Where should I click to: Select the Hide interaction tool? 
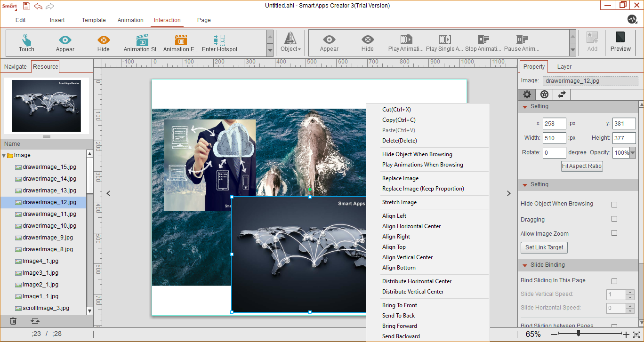103,42
